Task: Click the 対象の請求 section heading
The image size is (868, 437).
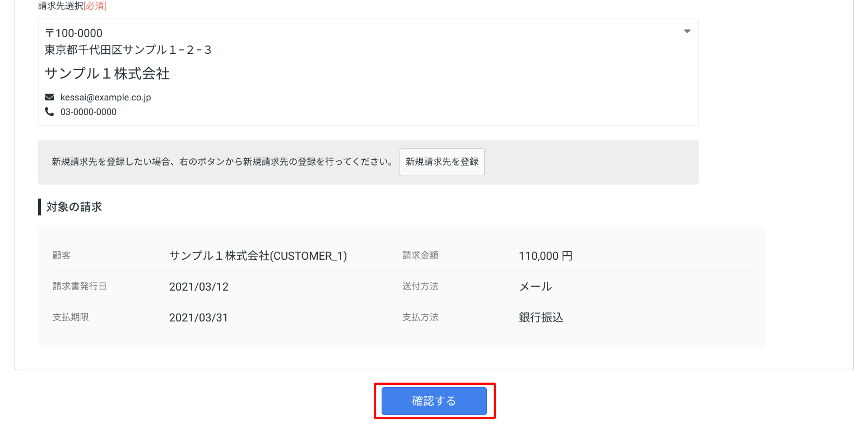Action: pyautogui.click(x=74, y=207)
